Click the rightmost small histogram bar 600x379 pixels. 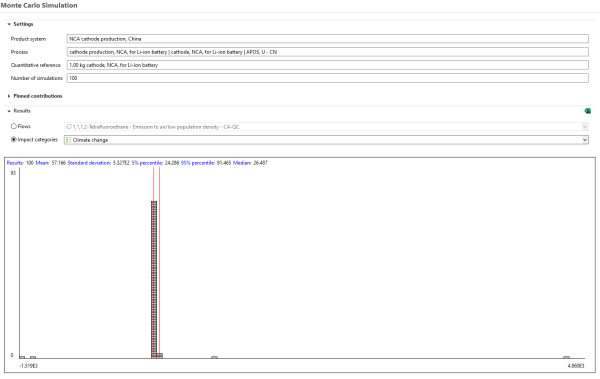pos(566,357)
